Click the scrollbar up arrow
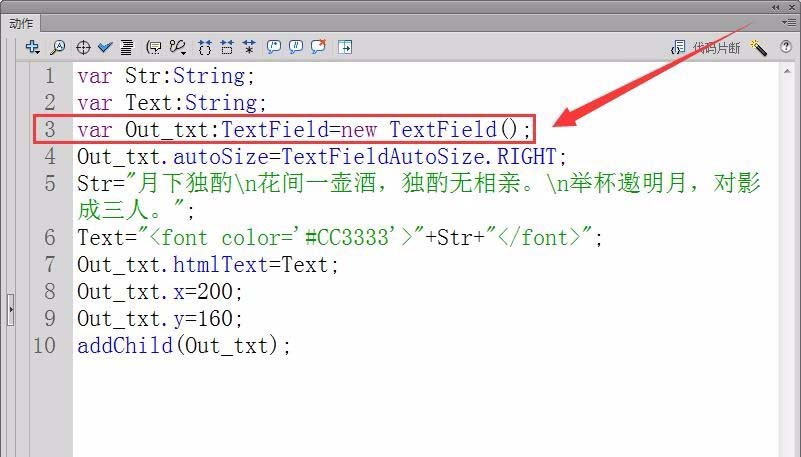This screenshot has height=457, width=801. coord(787,71)
